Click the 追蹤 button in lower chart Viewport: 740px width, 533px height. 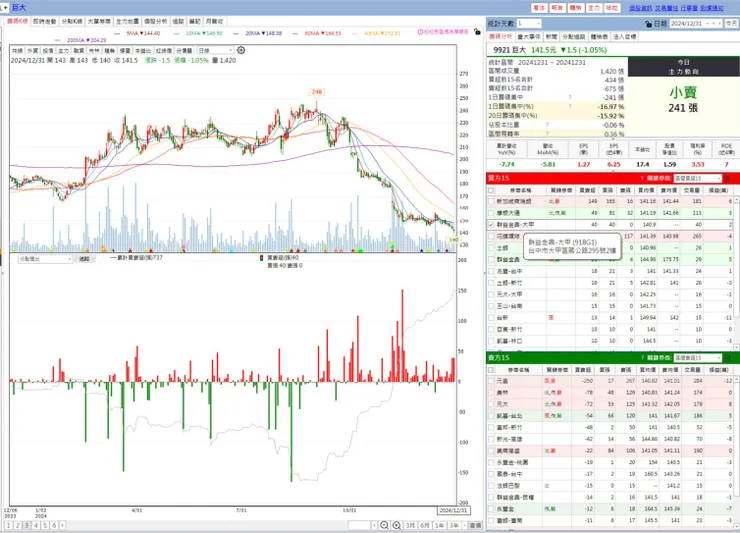[x=84, y=259]
